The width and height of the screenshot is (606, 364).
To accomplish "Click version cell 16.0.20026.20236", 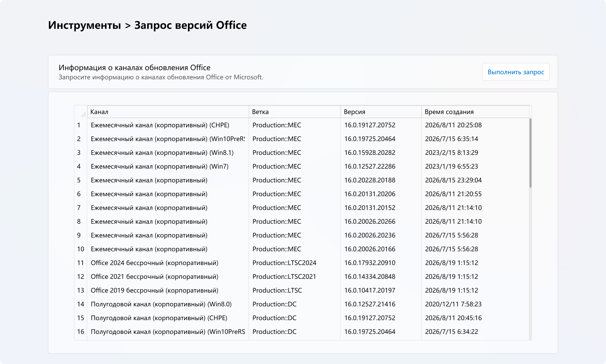I will [x=381, y=235].
